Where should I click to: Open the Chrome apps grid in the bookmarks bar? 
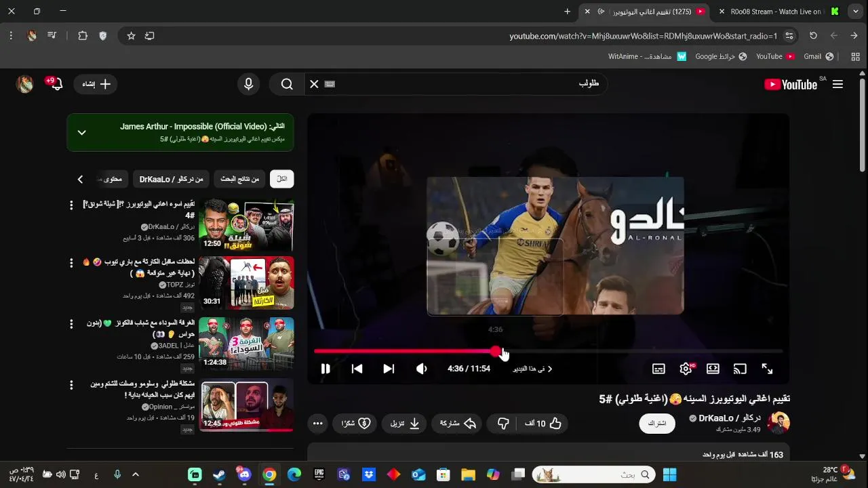[x=855, y=56]
